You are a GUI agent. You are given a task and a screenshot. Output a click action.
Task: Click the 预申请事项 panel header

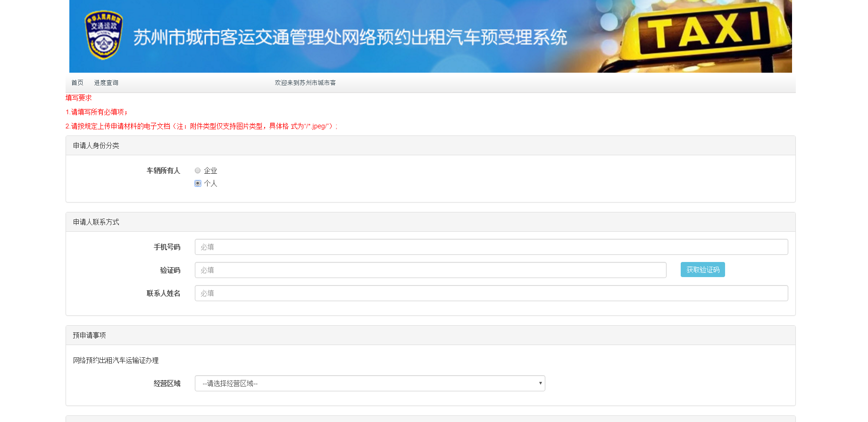pyautogui.click(x=89, y=335)
